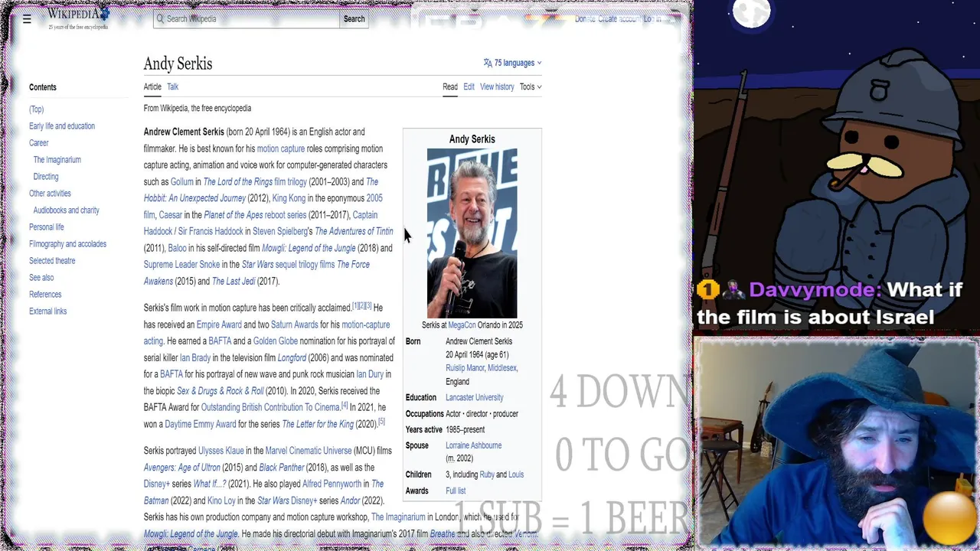The height and width of the screenshot is (551, 980).
Task: Open the View history tab
Action: coord(497,86)
